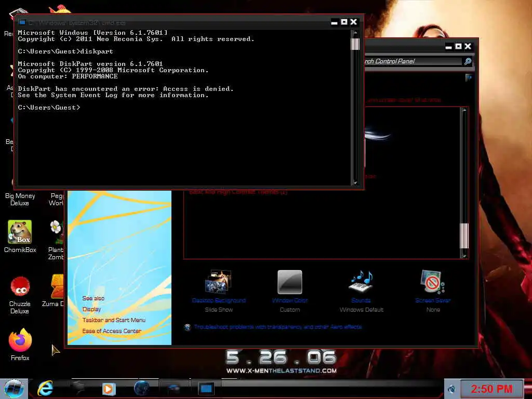The image size is (532, 399).
Task: Minimize the Command Prompt window
Action: [334, 22]
